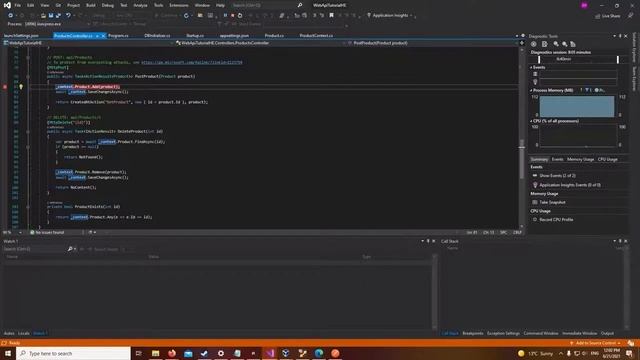Click the Take Snapshot link
The image size is (640, 360).
(x=552, y=202)
